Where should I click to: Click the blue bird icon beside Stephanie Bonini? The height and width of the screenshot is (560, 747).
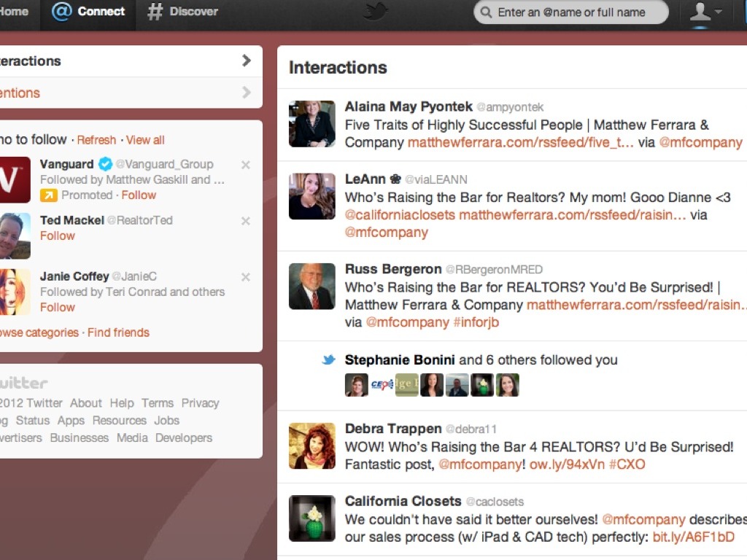pyautogui.click(x=329, y=360)
